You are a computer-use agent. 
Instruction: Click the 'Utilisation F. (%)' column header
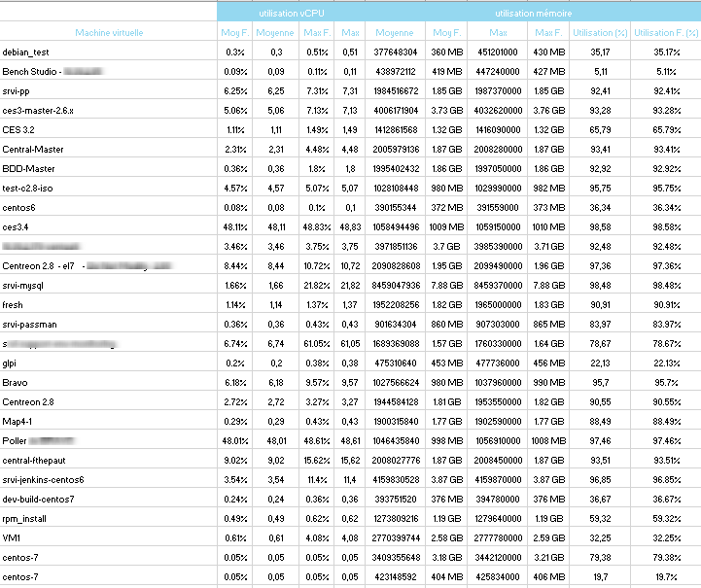pos(665,32)
